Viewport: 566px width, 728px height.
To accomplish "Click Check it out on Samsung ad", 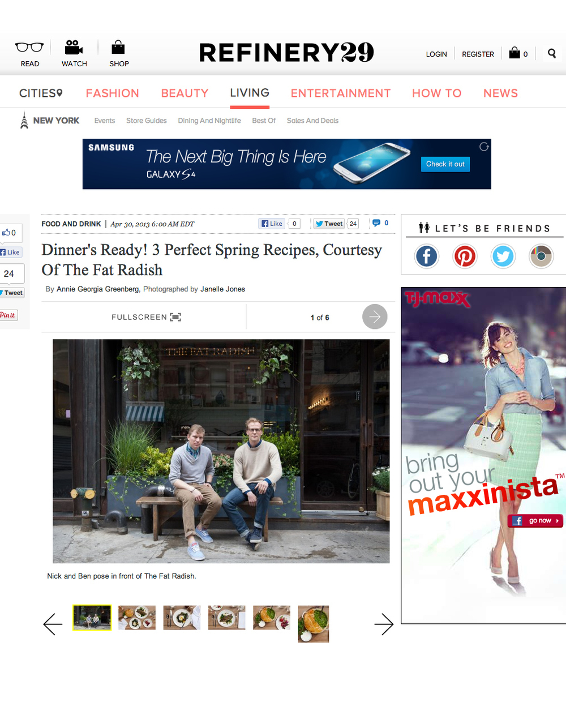I will pos(445,164).
